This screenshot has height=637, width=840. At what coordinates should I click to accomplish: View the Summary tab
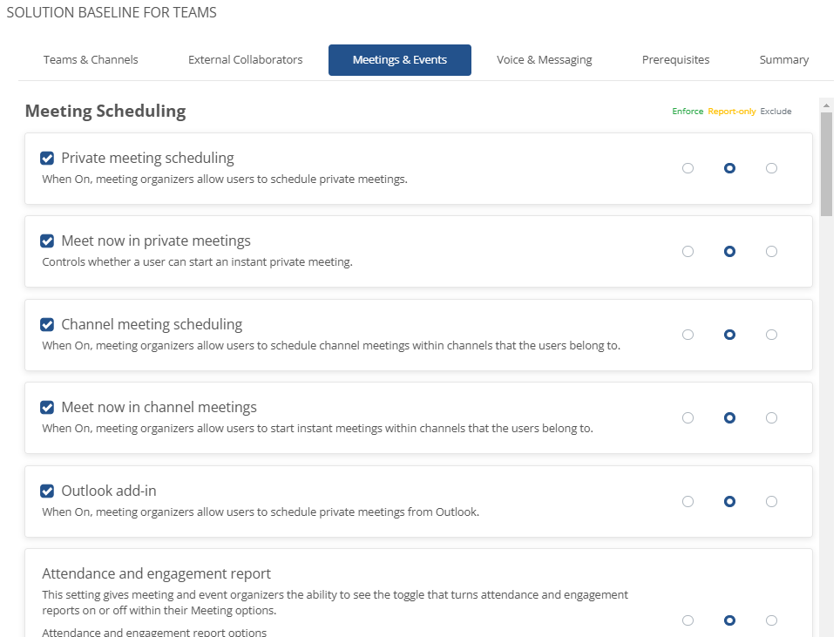[x=783, y=60]
